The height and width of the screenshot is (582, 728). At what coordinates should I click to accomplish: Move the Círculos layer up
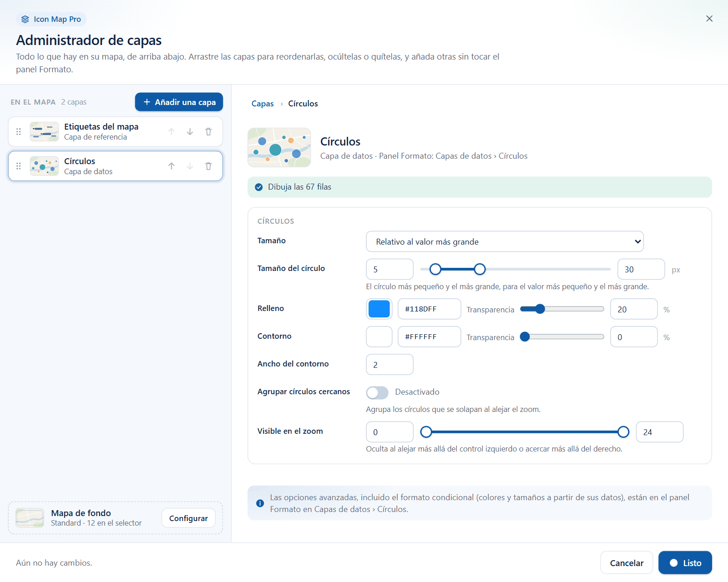tap(172, 166)
